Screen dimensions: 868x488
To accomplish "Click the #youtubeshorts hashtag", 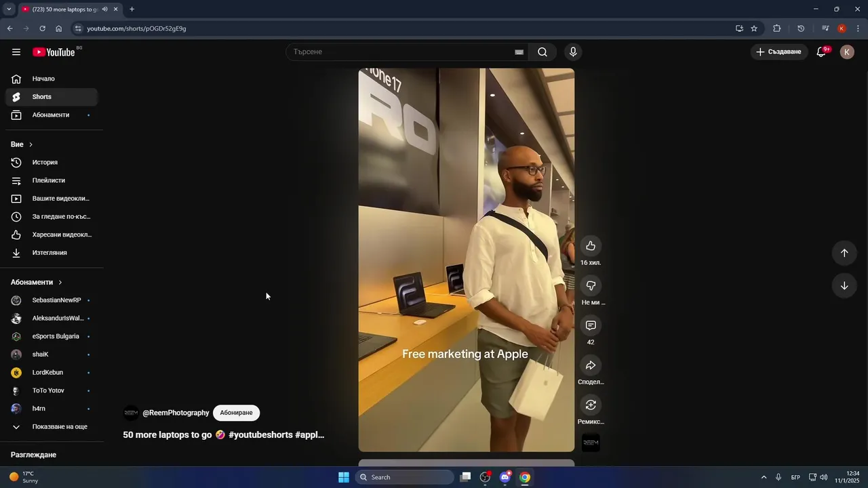I will click(261, 435).
